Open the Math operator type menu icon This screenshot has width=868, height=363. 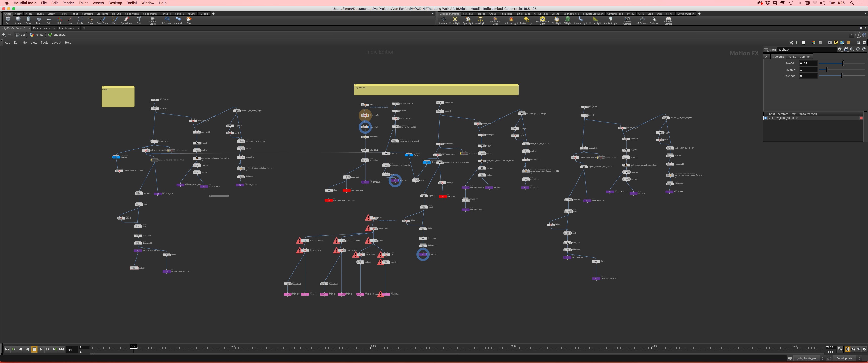click(x=766, y=49)
